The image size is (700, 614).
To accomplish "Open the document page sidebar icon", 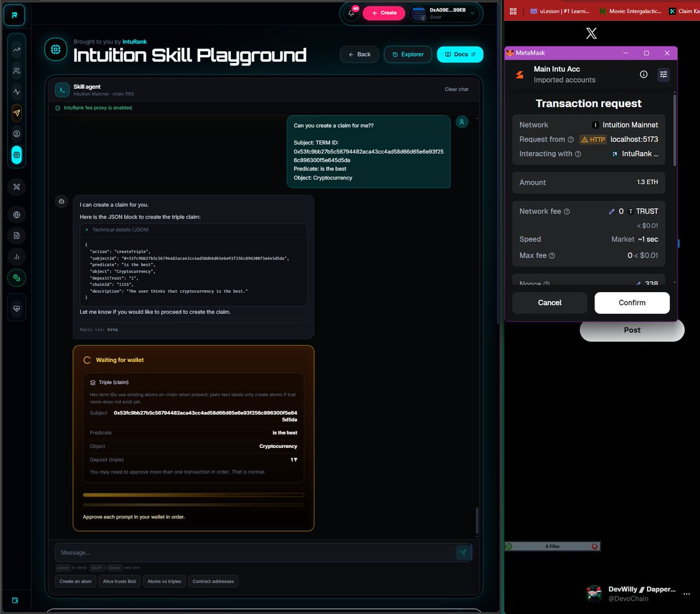I will point(17,236).
